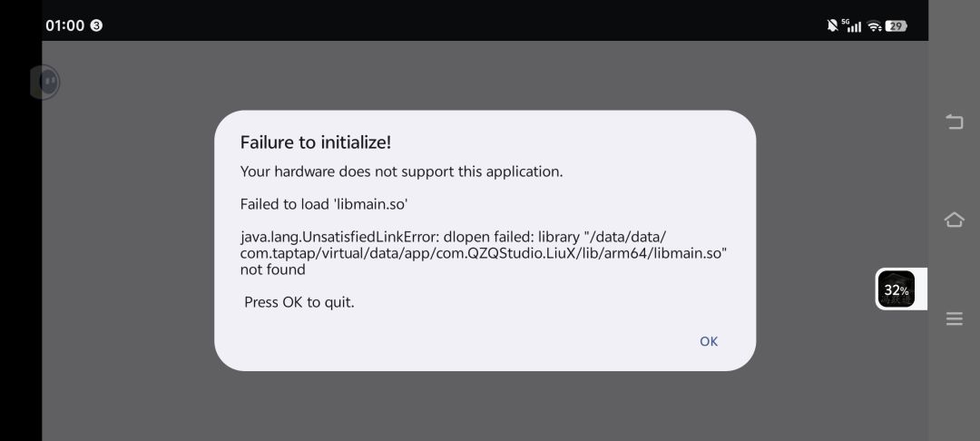Tap the floating round face assistant icon
Screen dimensions: 980x441
click(x=45, y=82)
